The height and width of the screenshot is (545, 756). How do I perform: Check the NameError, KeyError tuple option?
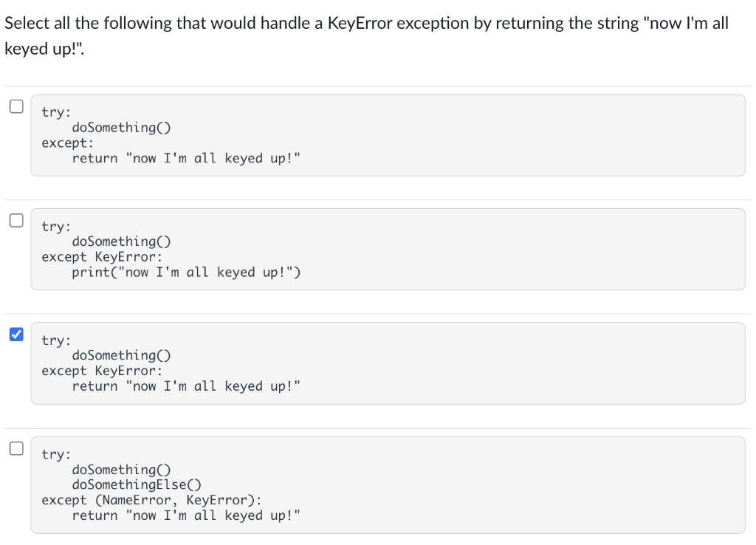click(x=16, y=448)
